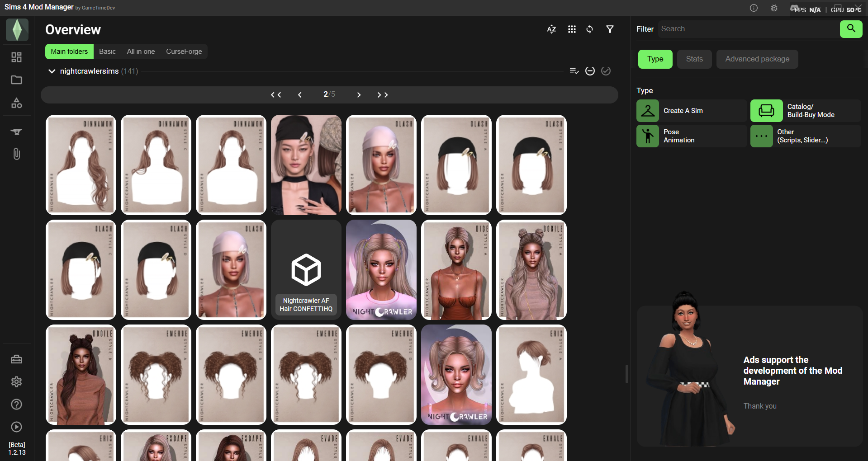Jump to the last page double arrow
The image size is (868, 461).
tap(383, 95)
